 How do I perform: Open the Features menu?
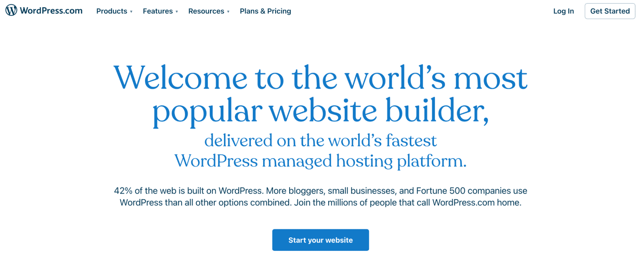[158, 11]
